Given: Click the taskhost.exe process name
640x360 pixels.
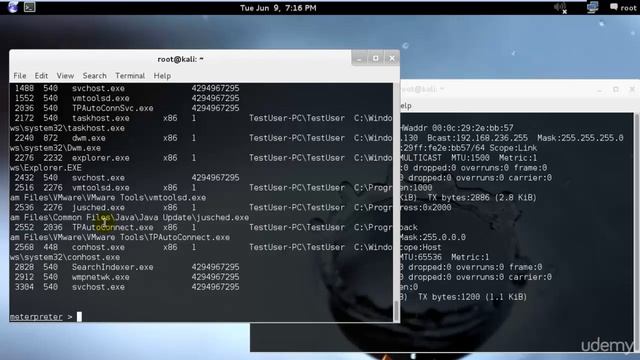Looking at the screenshot, I should (100, 118).
